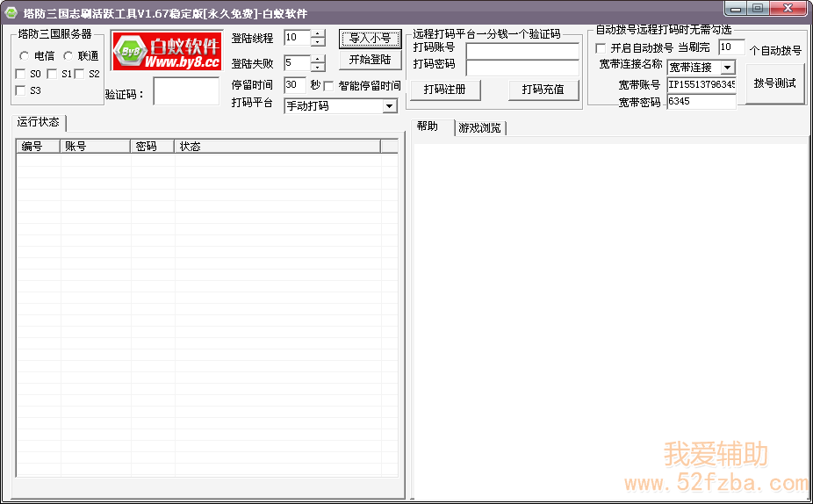The image size is (813, 504).
Task: Focus the 验证码 input field
Action: 186,91
